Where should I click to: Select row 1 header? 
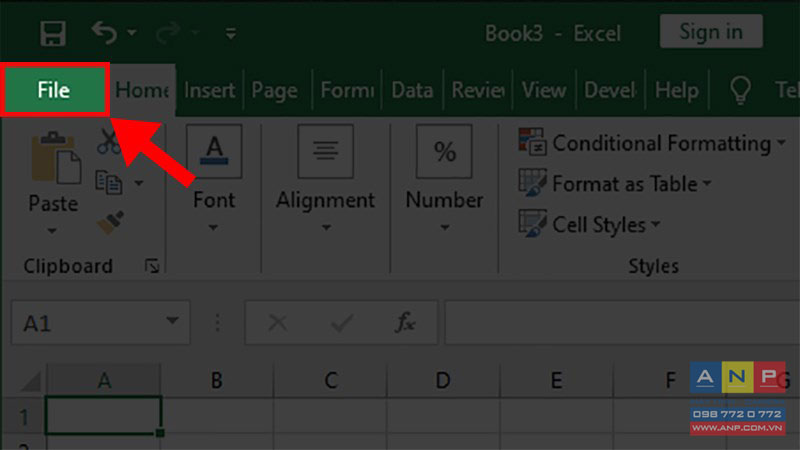coord(23,417)
